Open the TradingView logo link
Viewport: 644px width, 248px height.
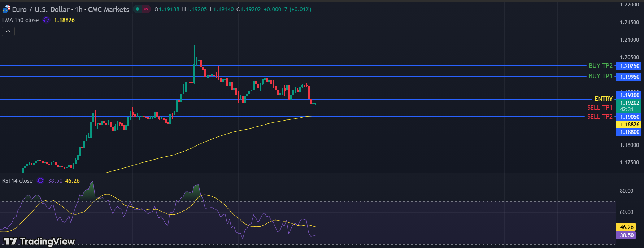pyautogui.click(x=39, y=241)
